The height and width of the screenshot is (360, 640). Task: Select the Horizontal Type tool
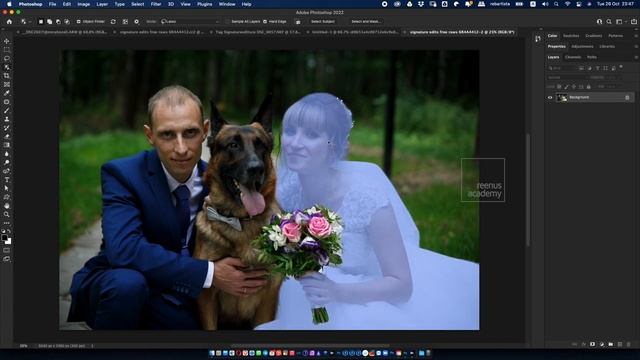7,180
